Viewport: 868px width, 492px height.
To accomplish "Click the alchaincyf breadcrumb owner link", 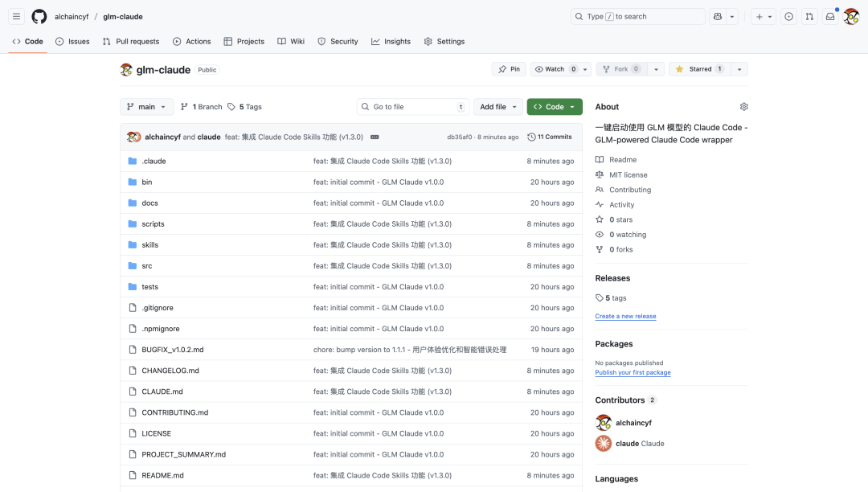I will [72, 17].
